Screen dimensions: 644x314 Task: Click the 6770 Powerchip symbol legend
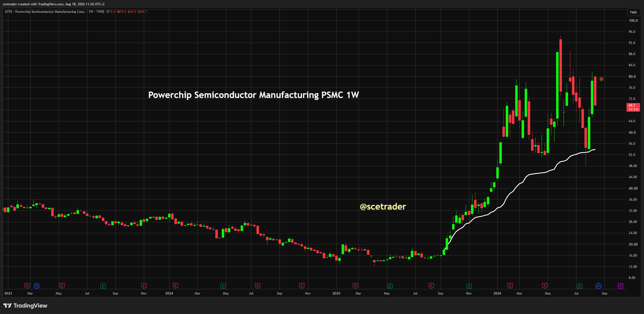(x=45, y=12)
